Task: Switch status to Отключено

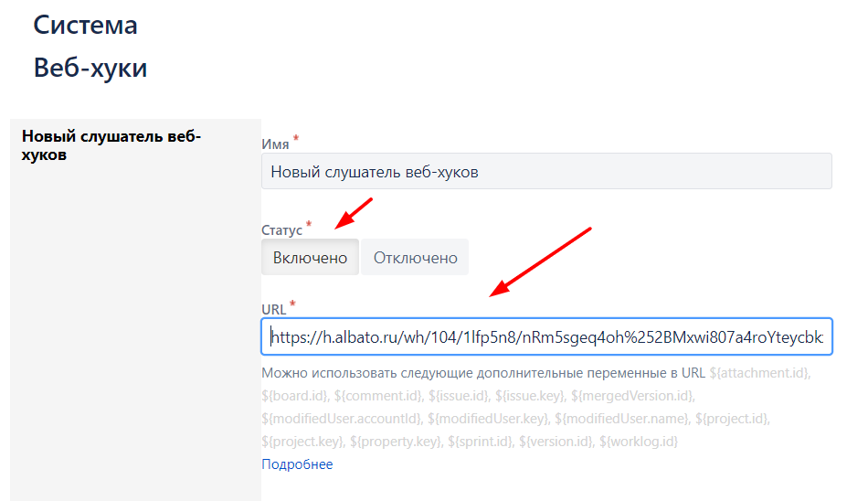Action: [x=415, y=258]
